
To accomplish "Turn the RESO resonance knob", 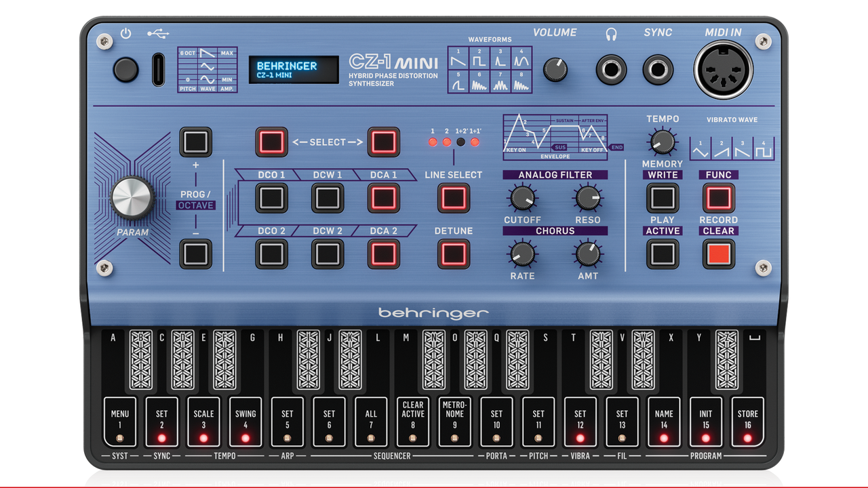I will 588,198.
